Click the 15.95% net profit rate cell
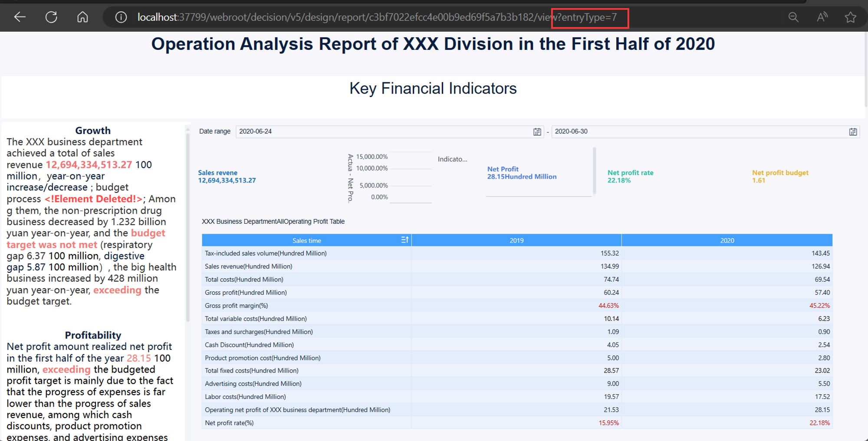 608,423
